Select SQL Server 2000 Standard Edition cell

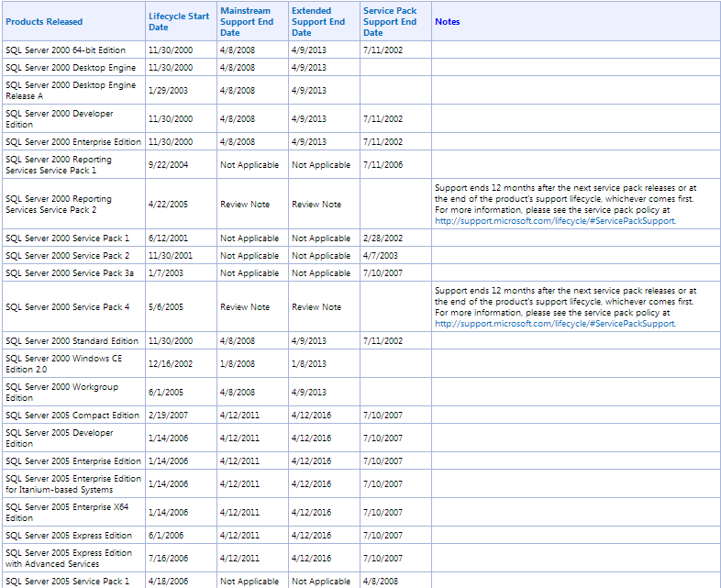72,341
